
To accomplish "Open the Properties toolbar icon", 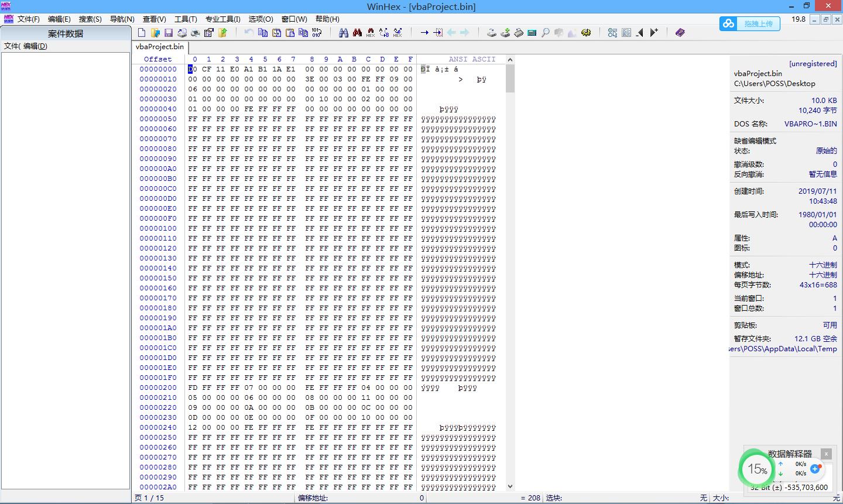I will click(209, 33).
